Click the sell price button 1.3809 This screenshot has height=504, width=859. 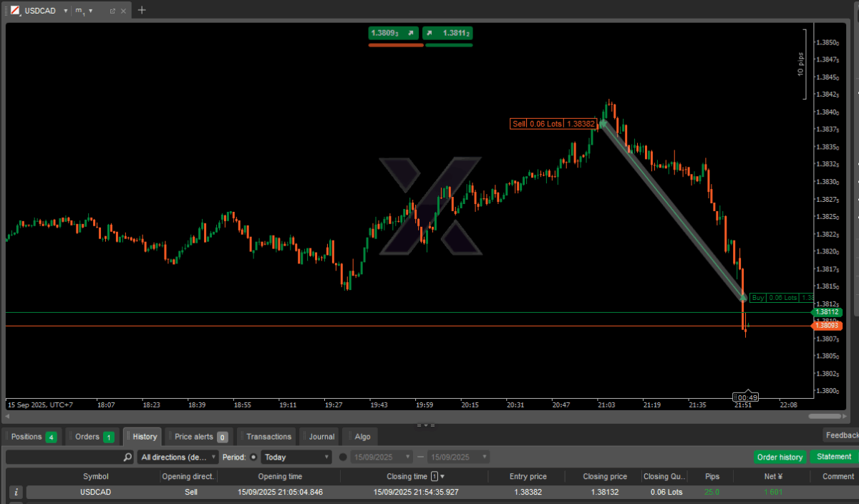(392, 33)
